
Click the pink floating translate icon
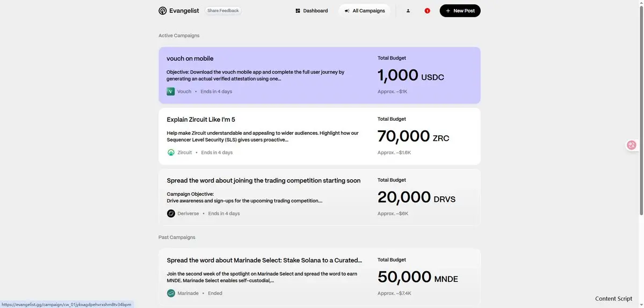632,145
